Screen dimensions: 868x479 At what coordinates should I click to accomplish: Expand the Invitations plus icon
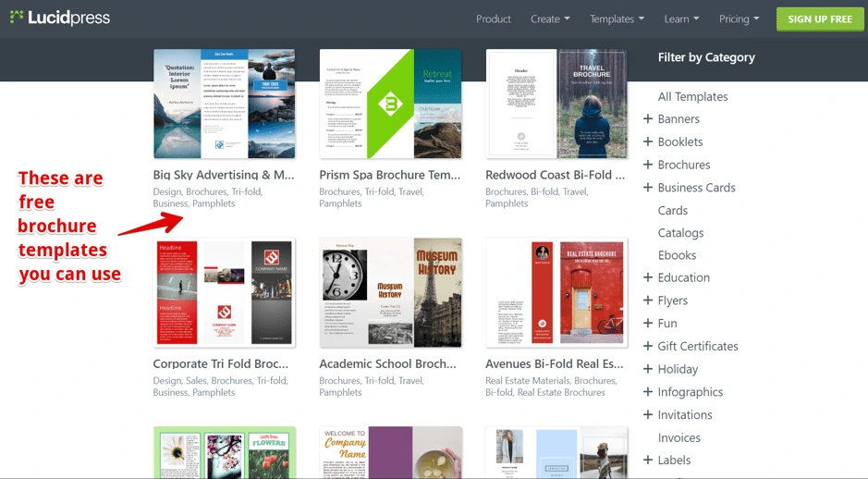click(648, 414)
